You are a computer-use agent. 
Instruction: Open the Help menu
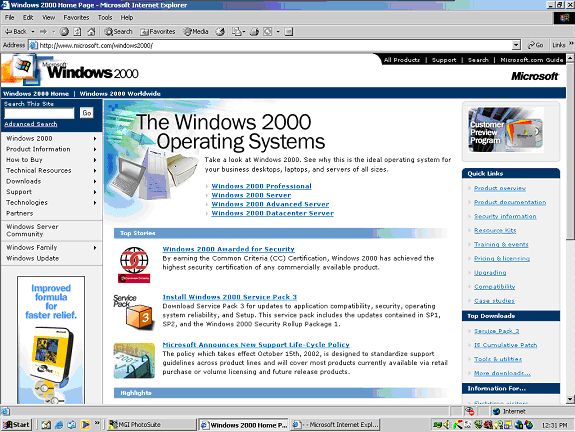(127, 17)
